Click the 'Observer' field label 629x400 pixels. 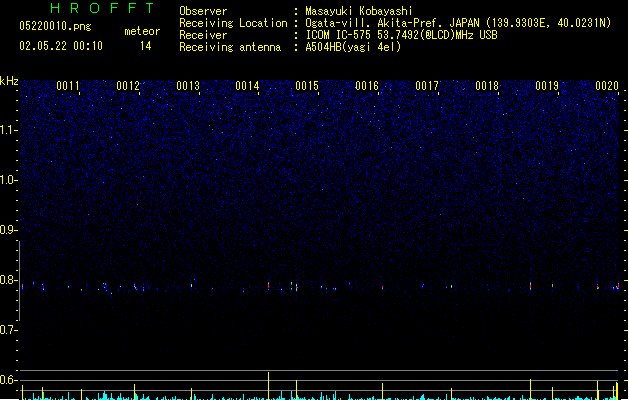click(203, 11)
